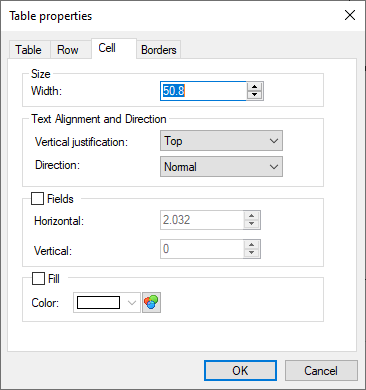The height and width of the screenshot is (390, 366).
Task: Open the Vertical justification dropdown
Action: tap(221, 141)
